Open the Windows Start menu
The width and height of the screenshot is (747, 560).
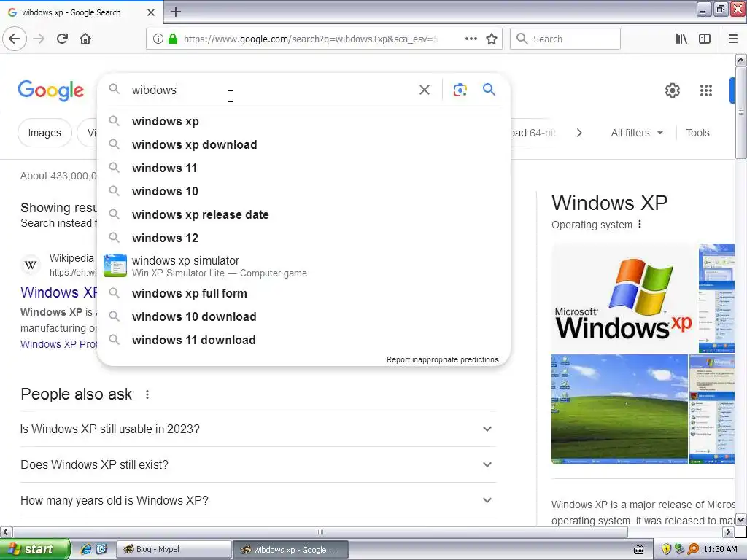pyautogui.click(x=35, y=549)
